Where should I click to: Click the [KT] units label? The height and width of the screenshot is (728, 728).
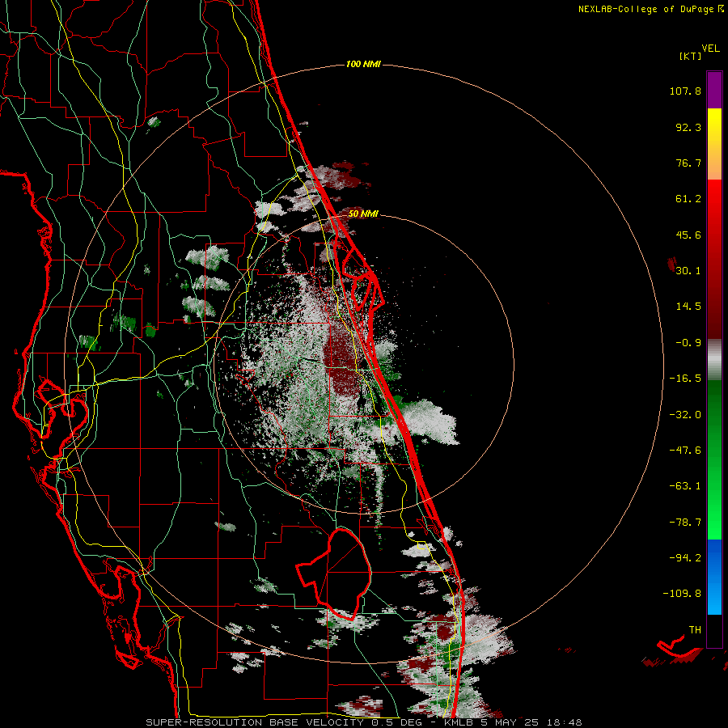click(x=689, y=56)
